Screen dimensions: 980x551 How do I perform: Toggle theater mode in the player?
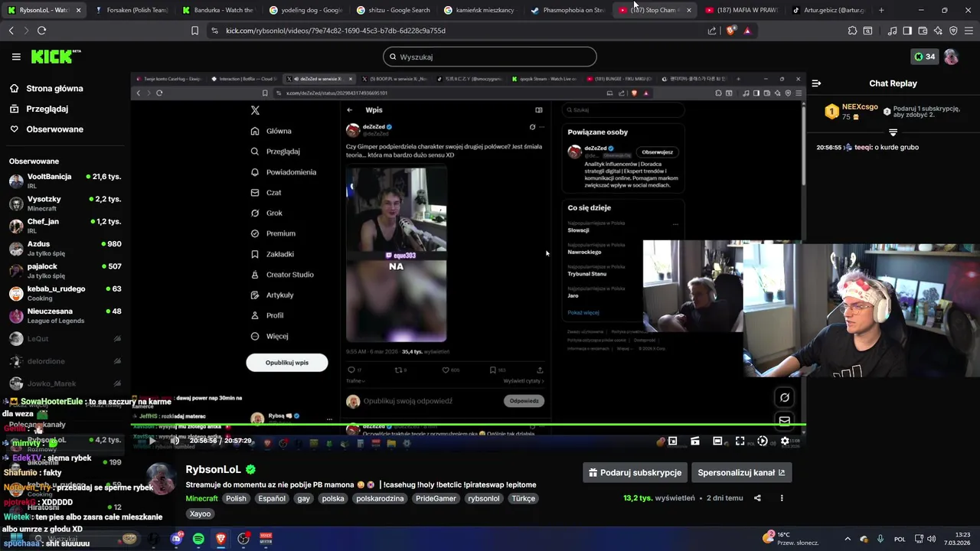[717, 441]
